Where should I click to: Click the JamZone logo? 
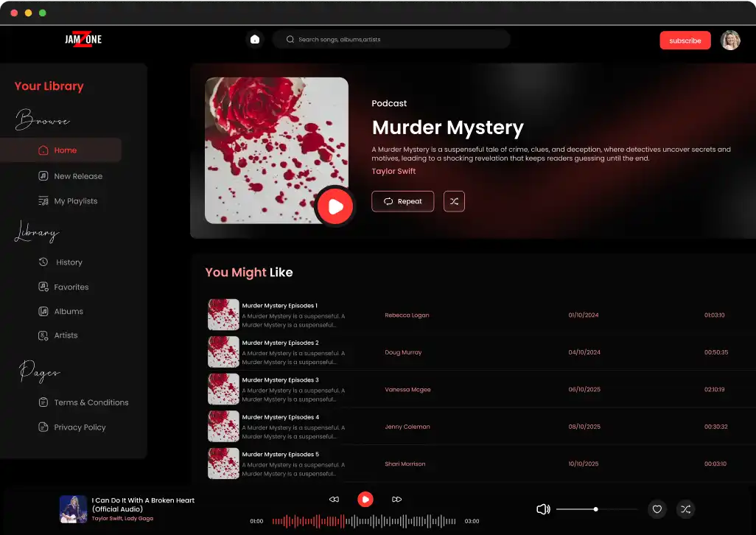[83, 39]
